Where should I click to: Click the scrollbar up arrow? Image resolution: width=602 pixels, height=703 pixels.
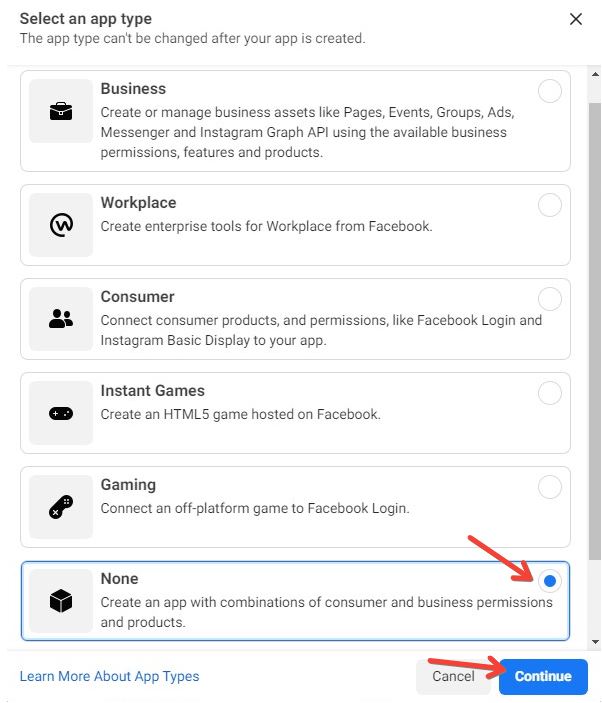point(595,74)
